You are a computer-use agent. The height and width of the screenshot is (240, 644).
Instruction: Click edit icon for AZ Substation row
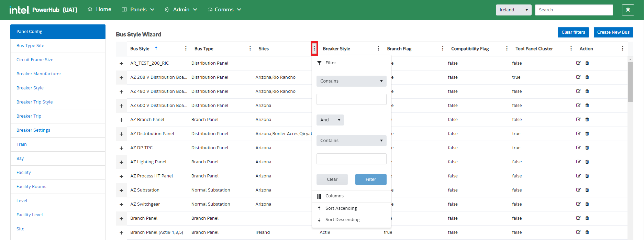(578, 190)
